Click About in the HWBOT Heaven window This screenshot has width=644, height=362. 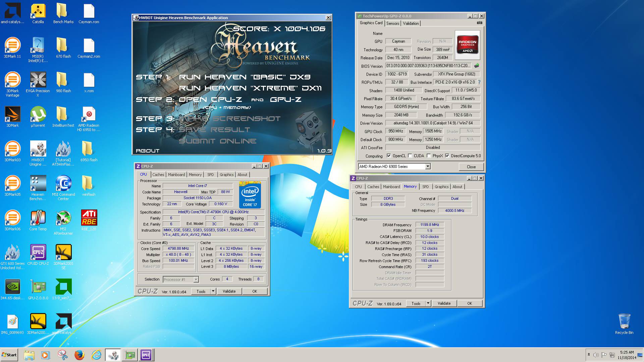[x=148, y=151]
